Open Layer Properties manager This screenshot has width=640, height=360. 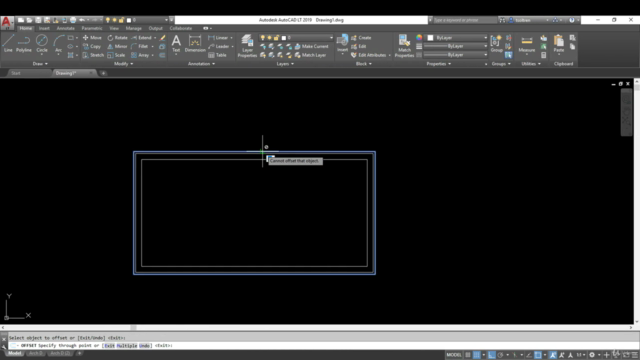(x=247, y=46)
